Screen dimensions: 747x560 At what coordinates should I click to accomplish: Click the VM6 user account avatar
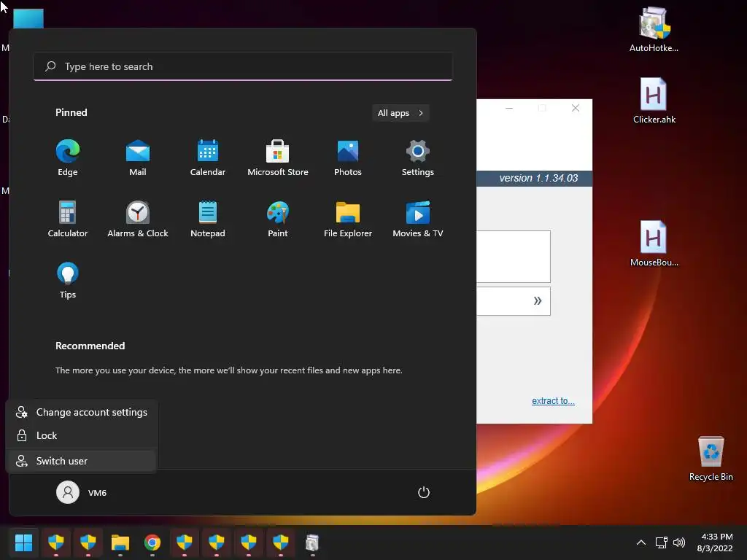click(68, 492)
